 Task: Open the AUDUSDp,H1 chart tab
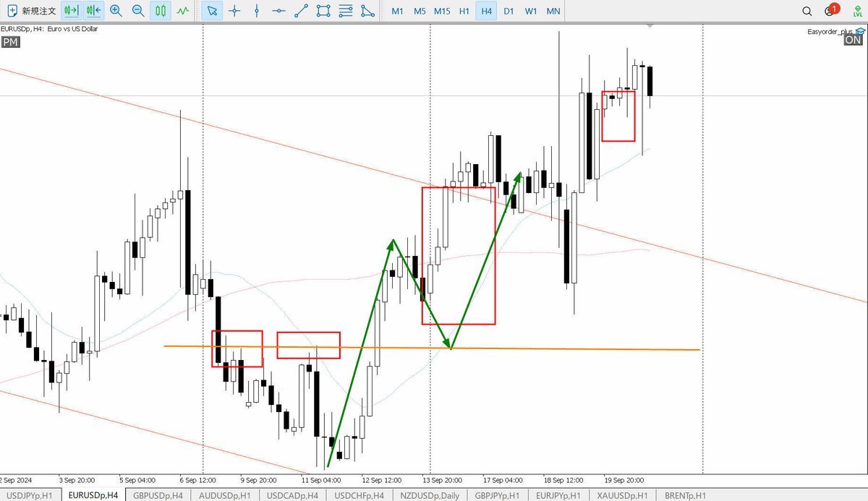(226, 495)
